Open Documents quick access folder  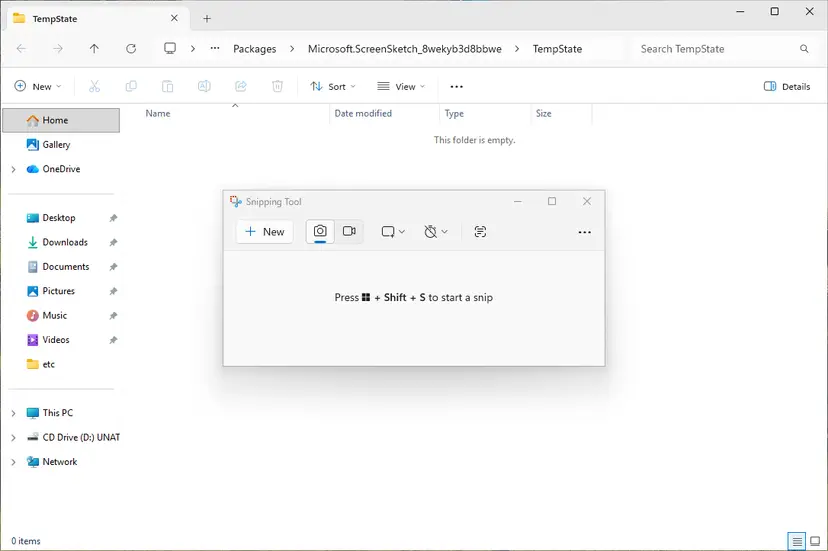65,266
